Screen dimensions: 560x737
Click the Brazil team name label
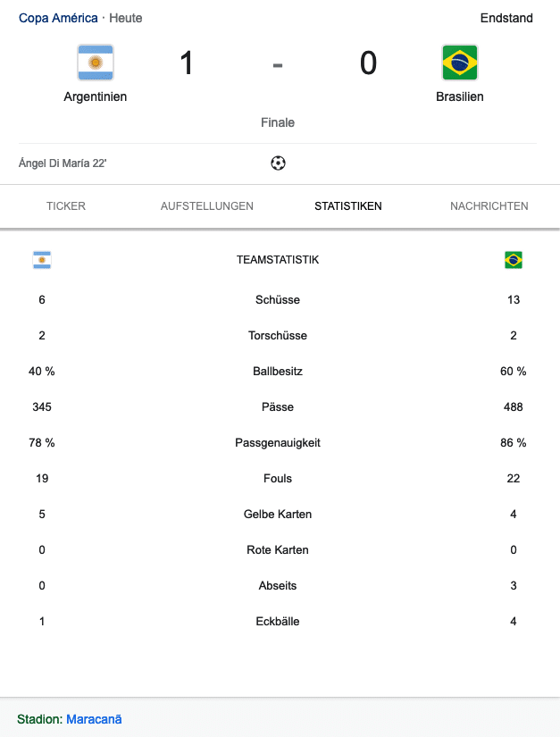pyautogui.click(x=460, y=96)
